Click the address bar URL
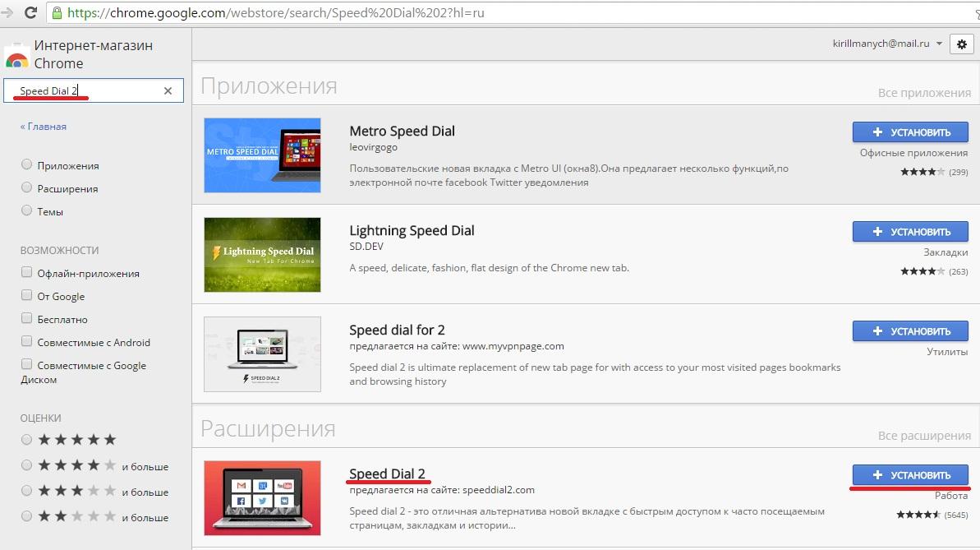 pyautogui.click(x=276, y=12)
